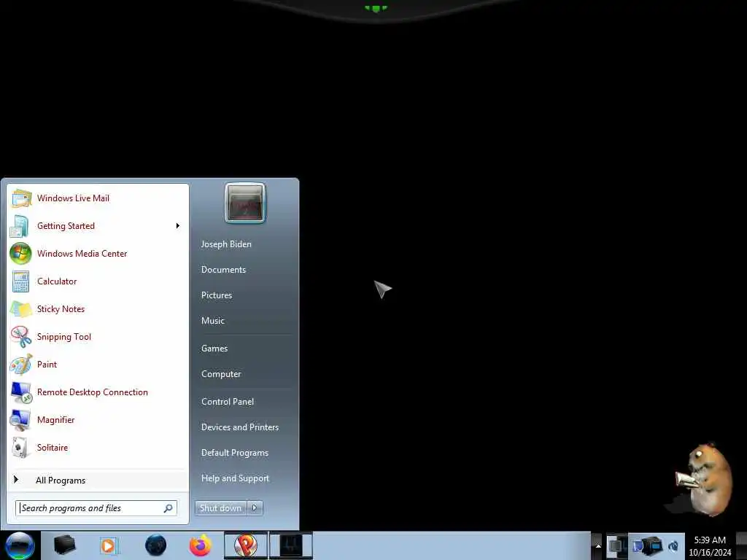747x560 pixels.
Task: Click the Getting Started icon
Action: [20, 226]
